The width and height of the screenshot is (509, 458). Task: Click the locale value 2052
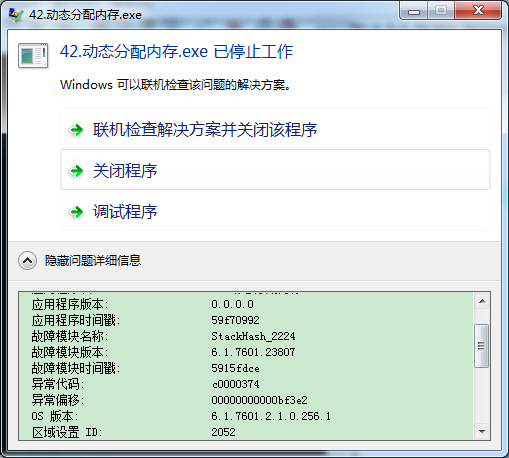(x=223, y=432)
